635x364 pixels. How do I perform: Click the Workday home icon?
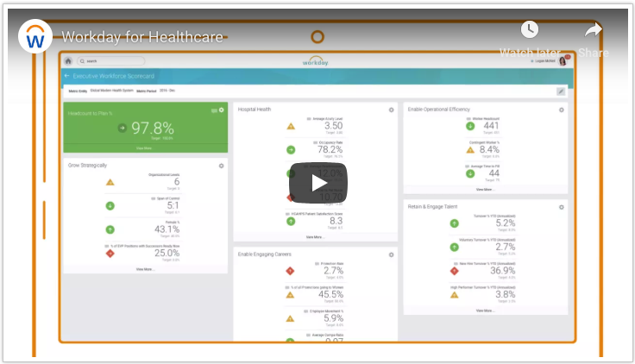[68, 61]
